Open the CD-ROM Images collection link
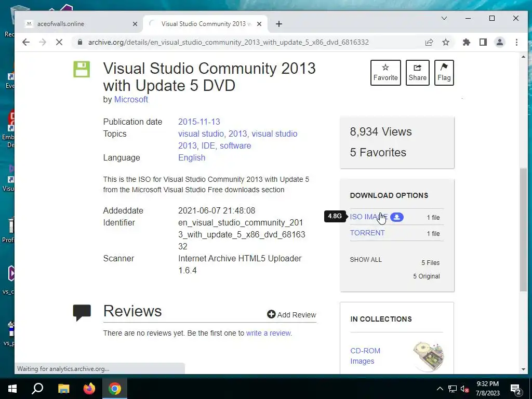The height and width of the screenshot is (399, 532). [x=365, y=356]
